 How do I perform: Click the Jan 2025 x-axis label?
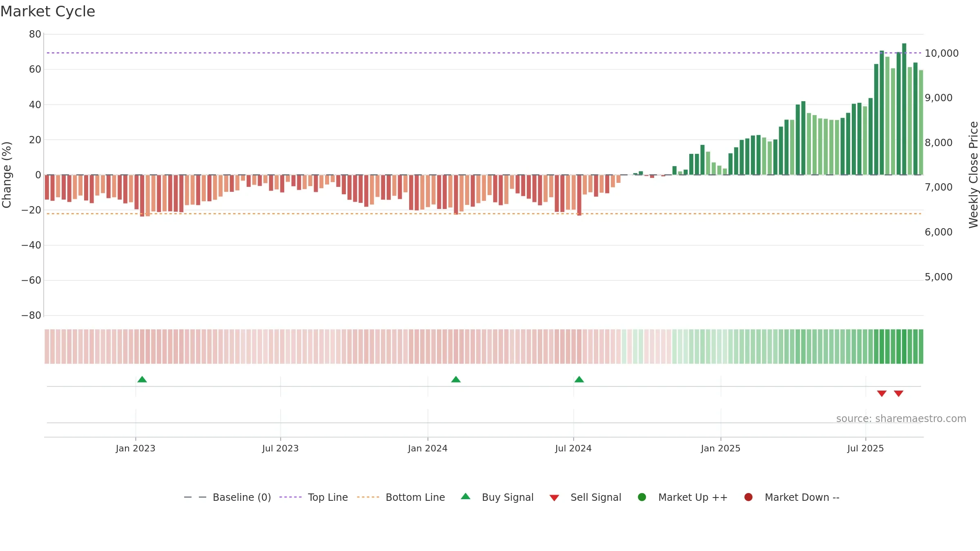pos(721,449)
